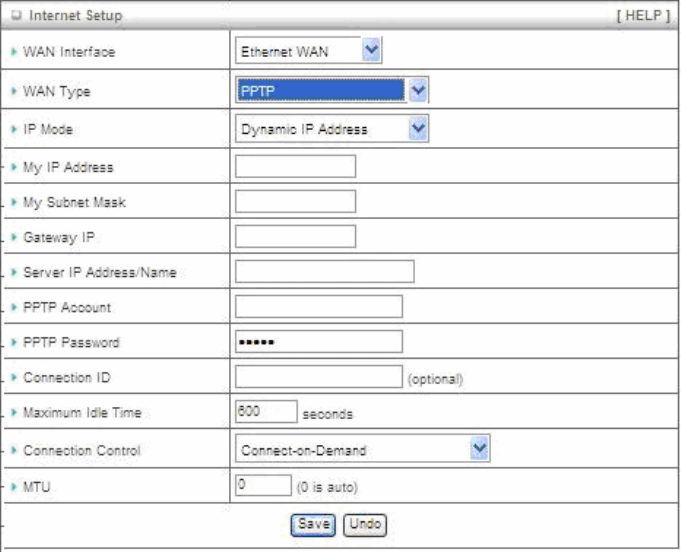The image size is (681, 552).
Task: Click the 'Internet Setup' title text
Action: pos(76,16)
